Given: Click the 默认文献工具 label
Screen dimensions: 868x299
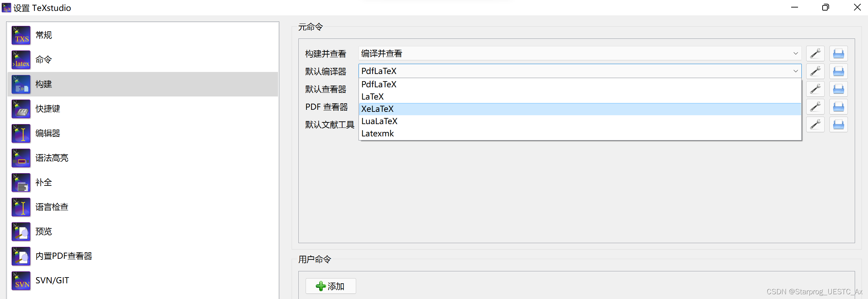Looking at the screenshot, I should 330,125.
